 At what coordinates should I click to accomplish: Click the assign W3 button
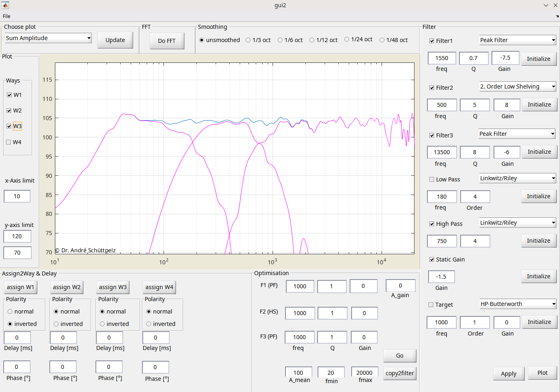click(113, 287)
